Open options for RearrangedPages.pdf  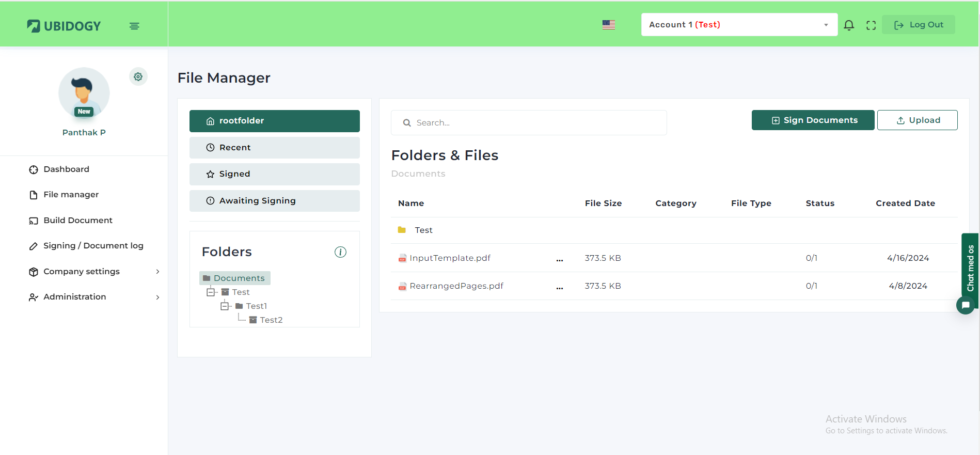tap(560, 287)
